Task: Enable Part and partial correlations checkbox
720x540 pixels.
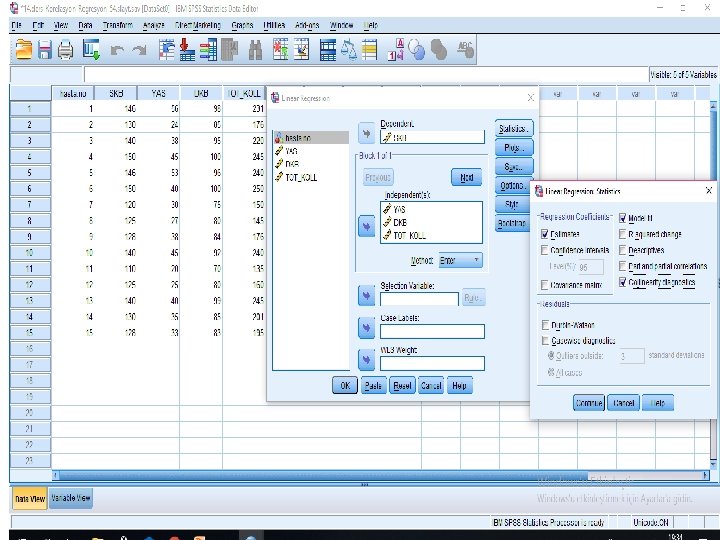Action: coord(623,266)
